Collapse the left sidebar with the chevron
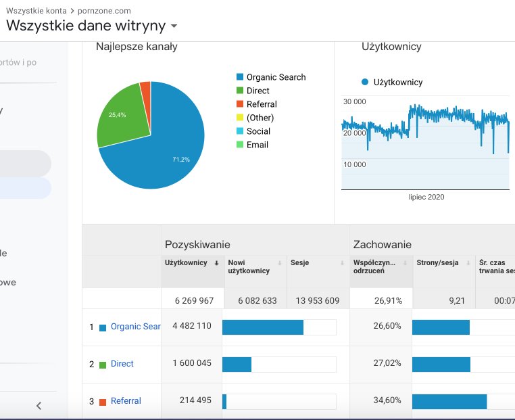 tap(39, 406)
